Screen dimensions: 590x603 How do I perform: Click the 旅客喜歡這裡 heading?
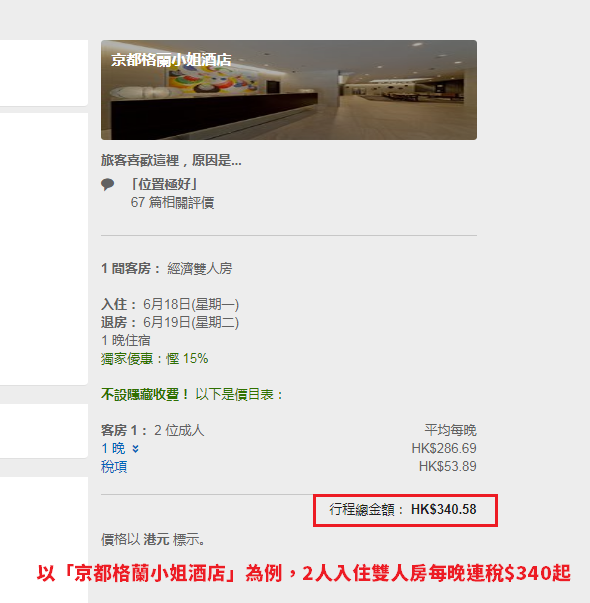click(172, 160)
